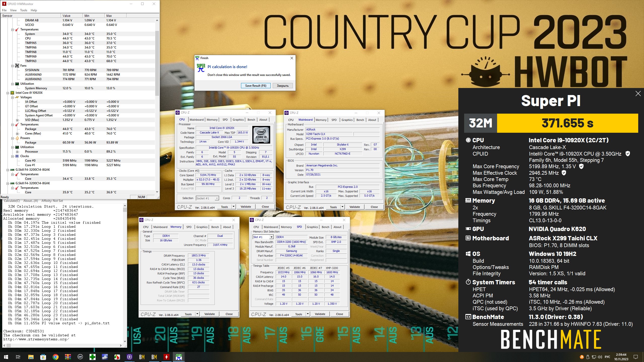
Task: Collapse the Fans node in HWMonitor
Action: tap(12, 66)
